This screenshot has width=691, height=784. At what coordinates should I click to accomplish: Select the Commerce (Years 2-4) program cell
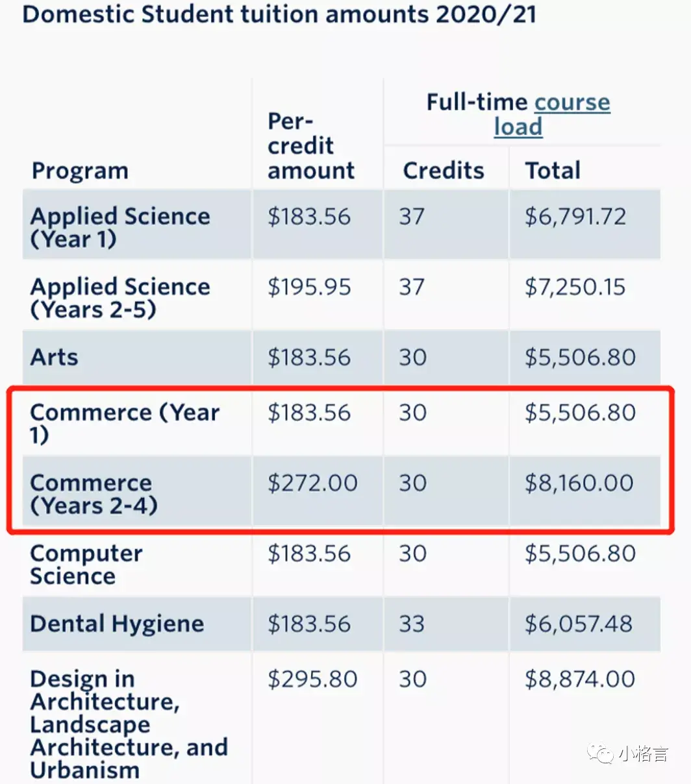click(94, 494)
